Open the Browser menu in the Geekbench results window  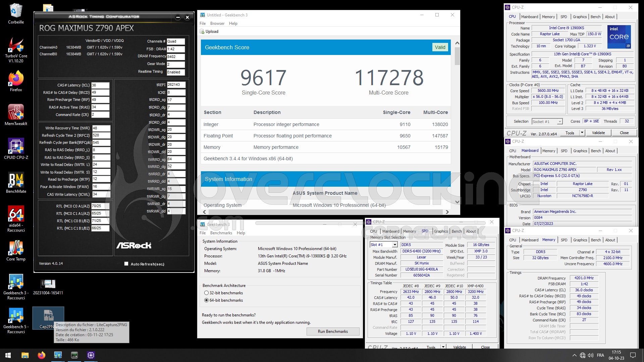217,23
